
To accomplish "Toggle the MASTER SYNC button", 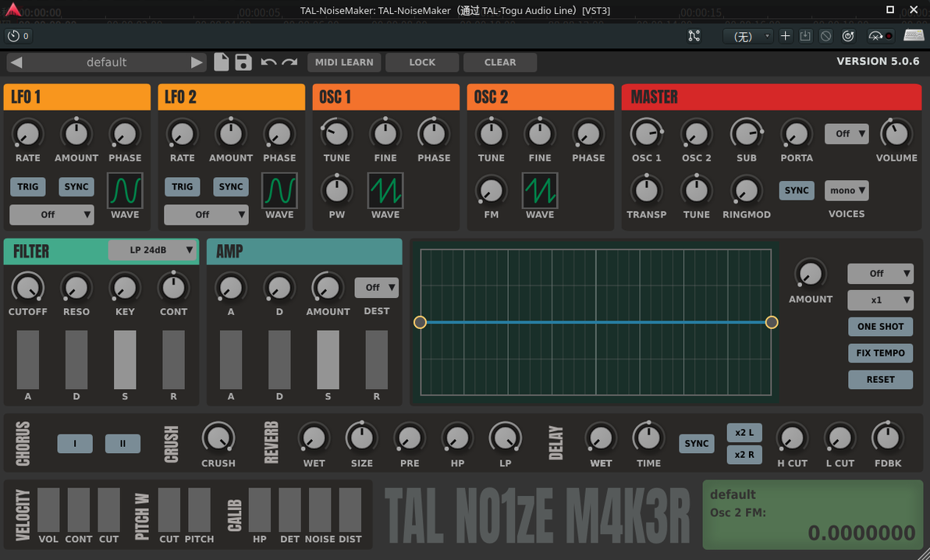I will 797,190.
